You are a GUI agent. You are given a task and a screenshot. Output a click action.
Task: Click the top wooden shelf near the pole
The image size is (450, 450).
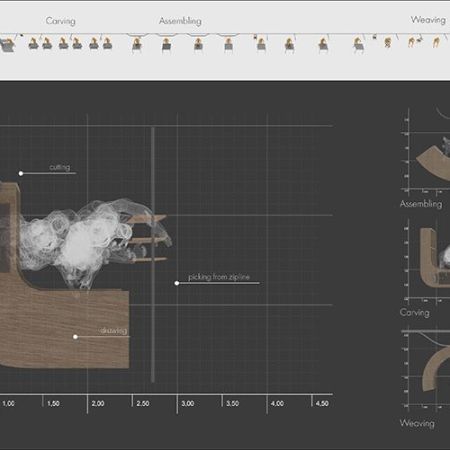click(x=146, y=219)
